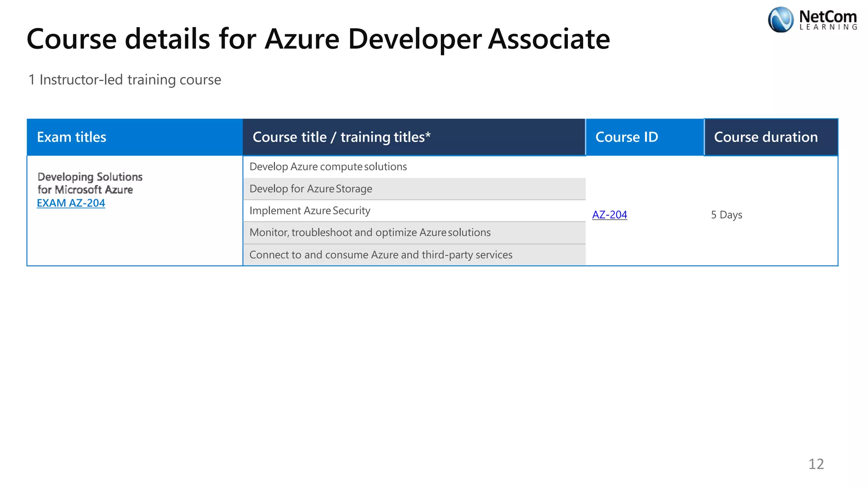Click the NetCom Learning logo
The height and width of the screenshot is (488, 868).
pos(812,19)
